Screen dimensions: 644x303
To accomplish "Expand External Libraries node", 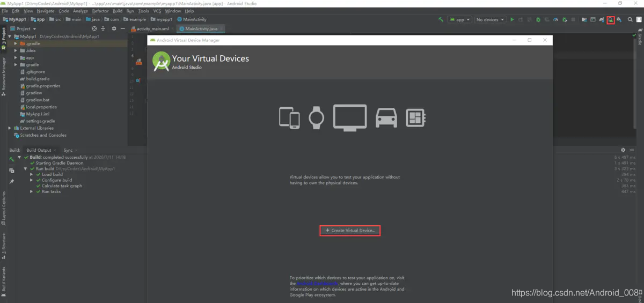I will pyautogui.click(x=10, y=128).
